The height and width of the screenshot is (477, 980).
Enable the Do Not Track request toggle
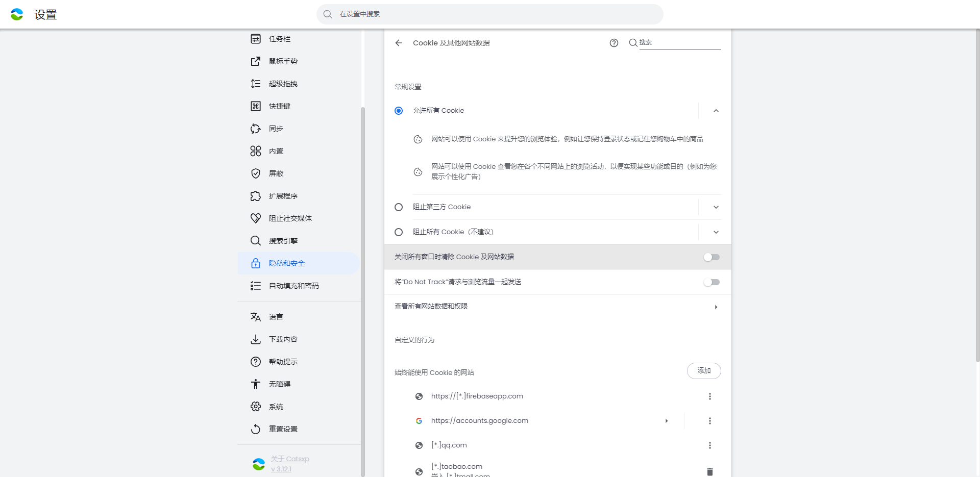tap(712, 282)
